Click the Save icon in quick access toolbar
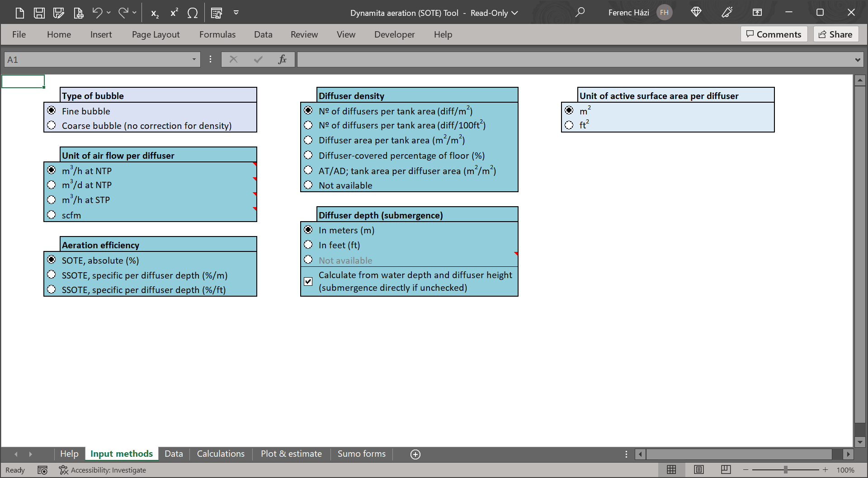This screenshot has width=868, height=478. [x=39, y=13]
